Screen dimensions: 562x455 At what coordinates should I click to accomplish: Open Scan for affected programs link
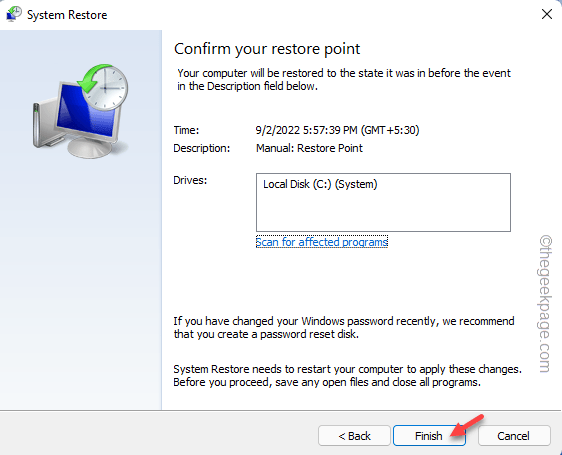pyautogui.click(x=322, y=242)
